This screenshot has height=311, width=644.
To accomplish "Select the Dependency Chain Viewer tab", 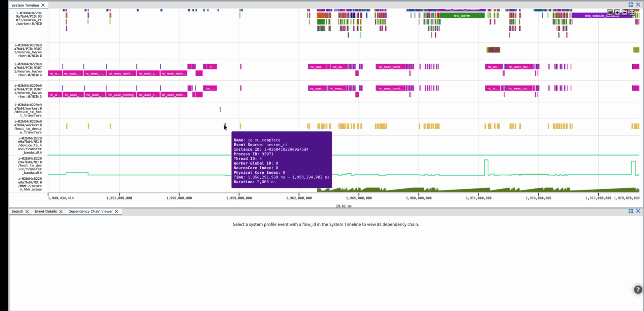I will (90, 211).
